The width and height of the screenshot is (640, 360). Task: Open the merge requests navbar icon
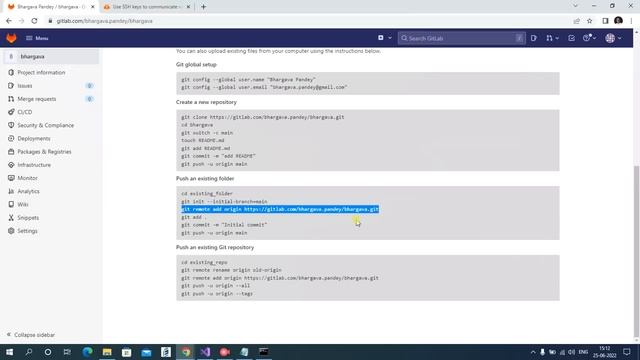[549, 38]
